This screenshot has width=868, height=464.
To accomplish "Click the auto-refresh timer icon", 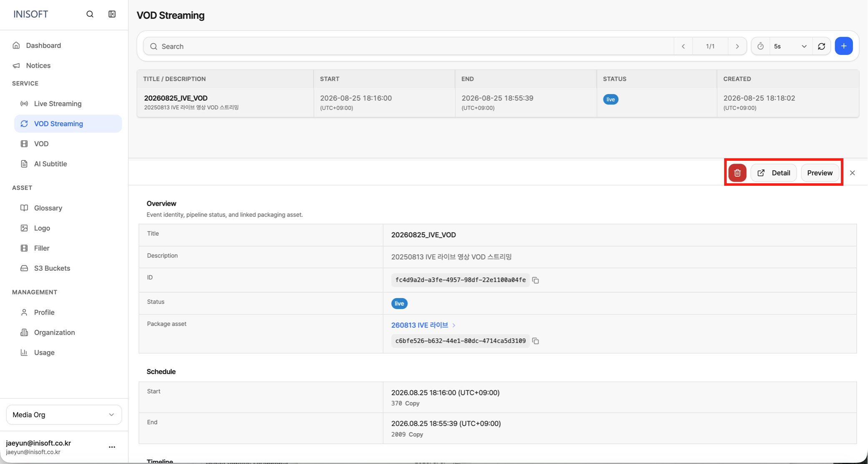I will pyautogui.click(x=760, y=46).
